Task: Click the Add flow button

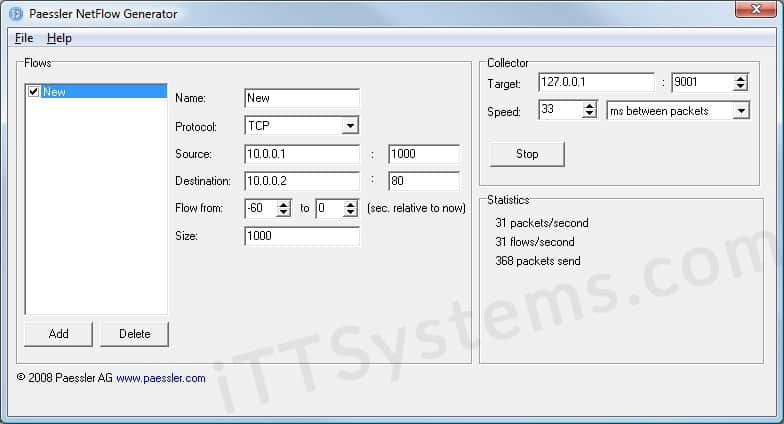Action: click(58, 334)
